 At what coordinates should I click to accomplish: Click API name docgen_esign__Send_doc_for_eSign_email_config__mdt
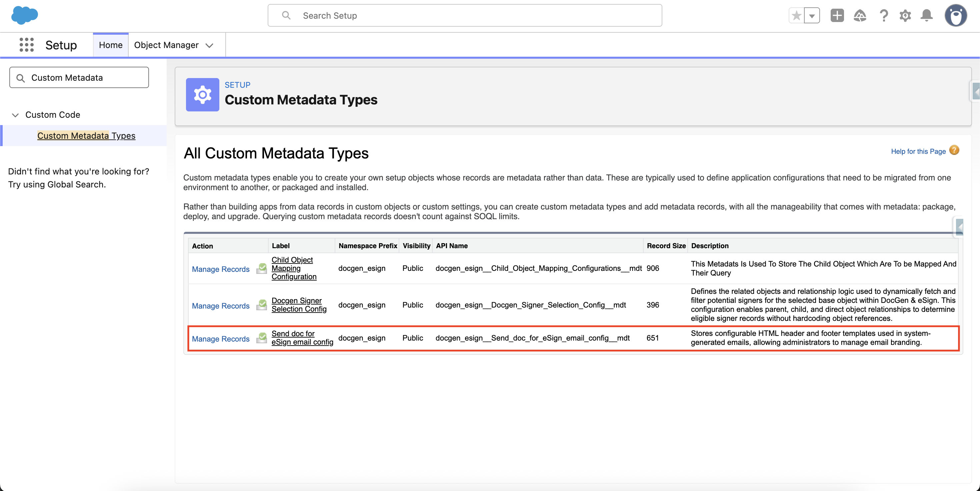(533, 338)
